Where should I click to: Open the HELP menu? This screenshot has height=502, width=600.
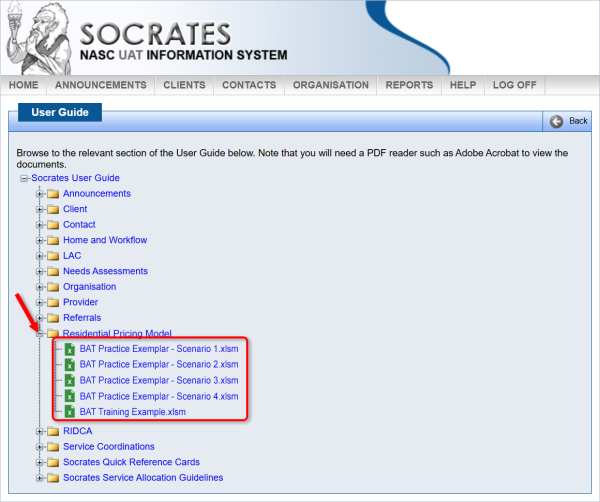coord(463,85)
